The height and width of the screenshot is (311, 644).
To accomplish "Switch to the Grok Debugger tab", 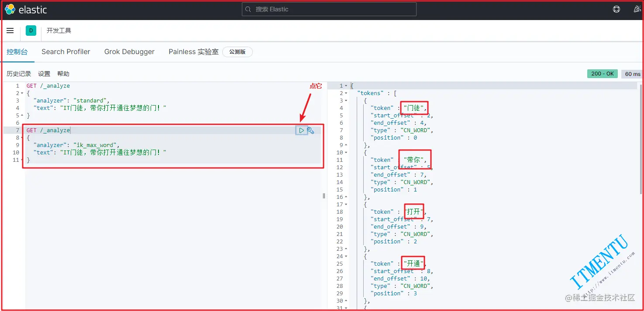I will 129,51.
